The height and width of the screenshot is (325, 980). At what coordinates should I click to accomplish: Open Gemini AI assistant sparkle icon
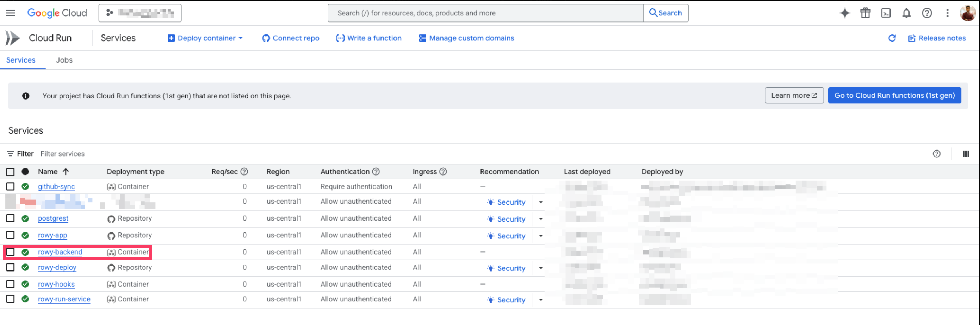(845, 13)
